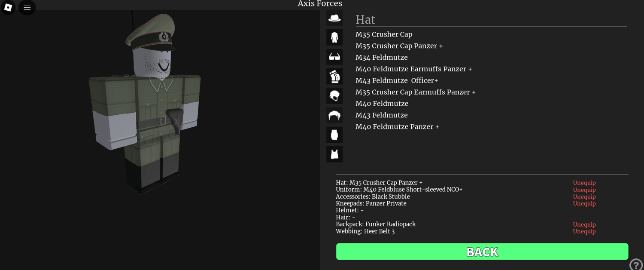Select the Hair category icon

coord(334,115)
